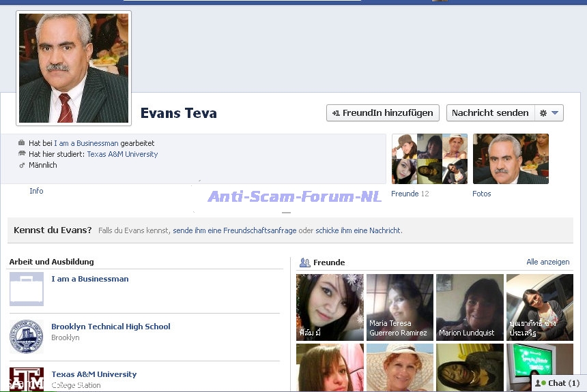This screenshot has width=587, height=392.
Task: Click 'Alle anzeigen' friends link
Action: [547, 262]
